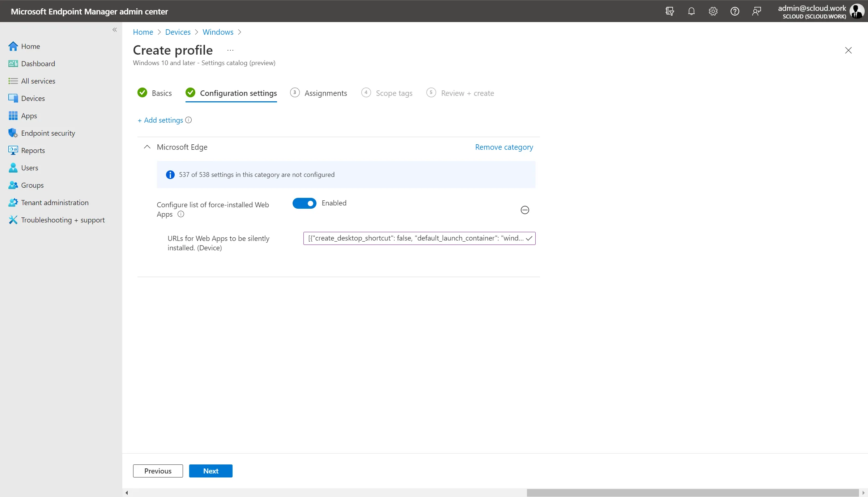868x497 pixels.
Task: Click the horizontal scrollbar thumb
Action: coord(693,493)
